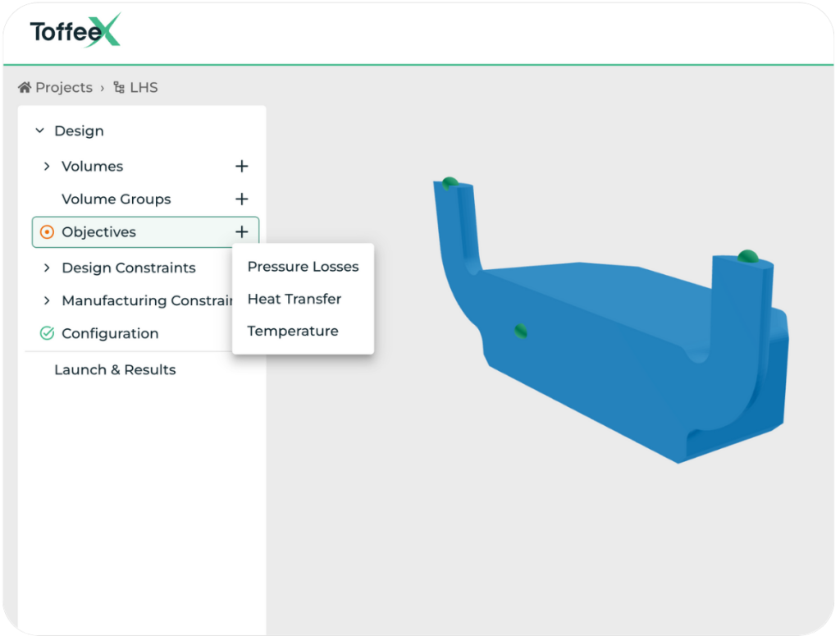Choose Heat Transfer objective option
The height and width of the screenshot is (641, 840).
pos(294,299)
